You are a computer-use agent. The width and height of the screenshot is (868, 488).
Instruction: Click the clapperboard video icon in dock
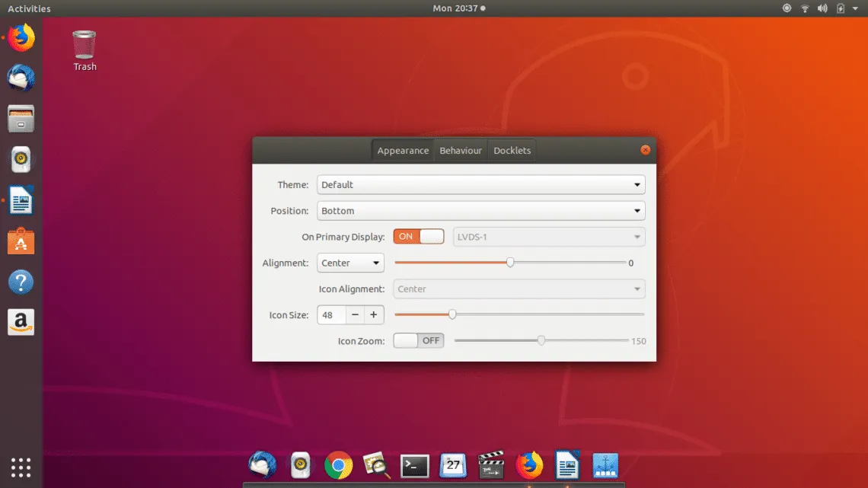click(x=491, y=465)
